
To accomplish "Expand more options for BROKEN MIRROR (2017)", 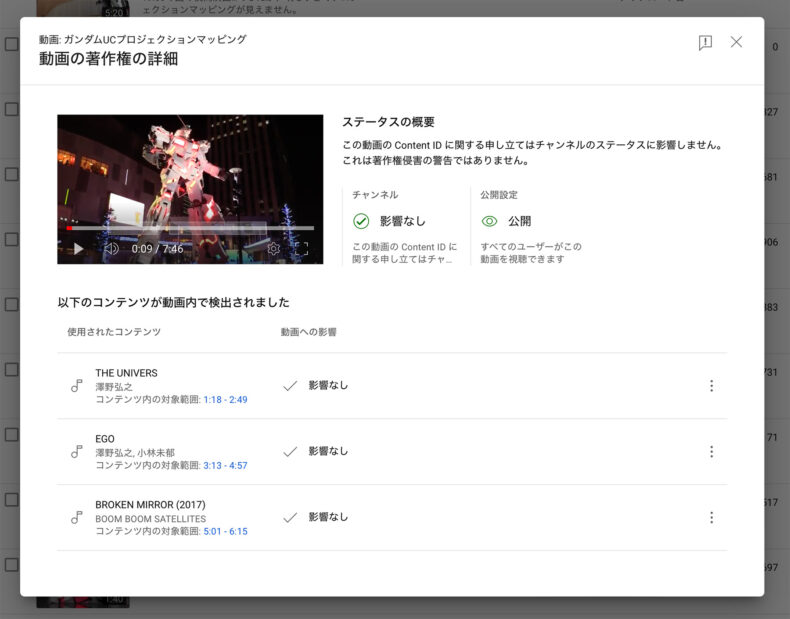I will point(711,518).
